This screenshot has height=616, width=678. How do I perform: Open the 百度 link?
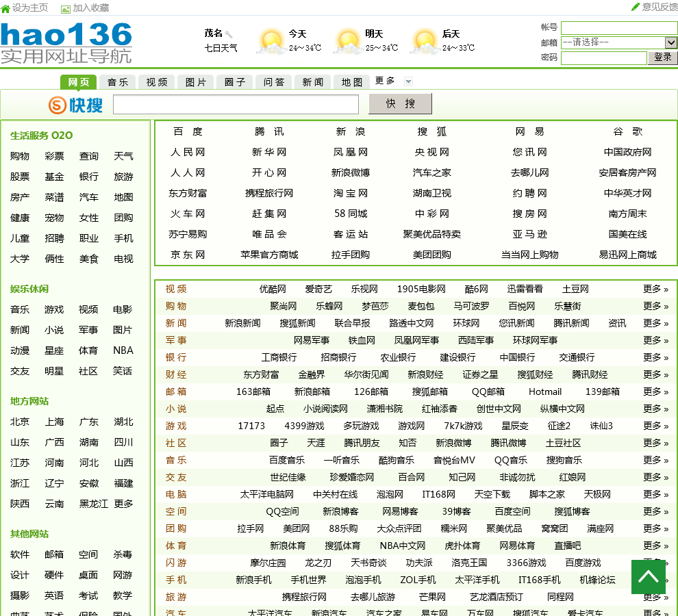[188, 131]
